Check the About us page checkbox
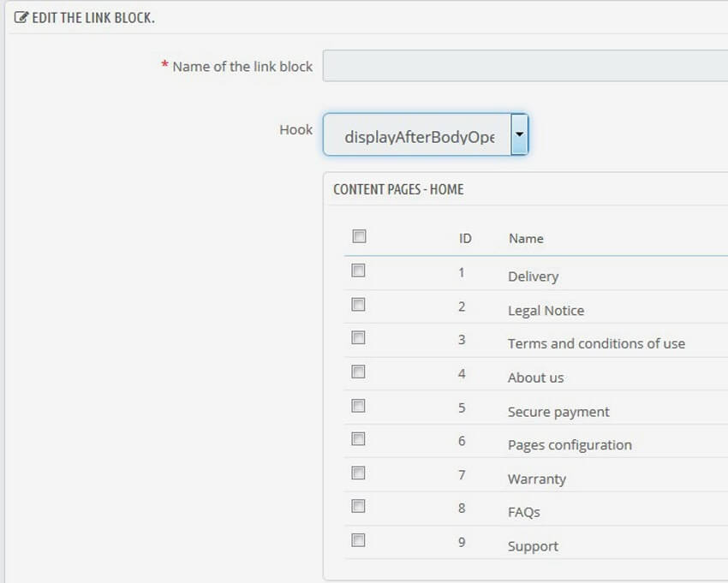Image resolution: width=728 pixels, height=583 pixels. [359, 372]
